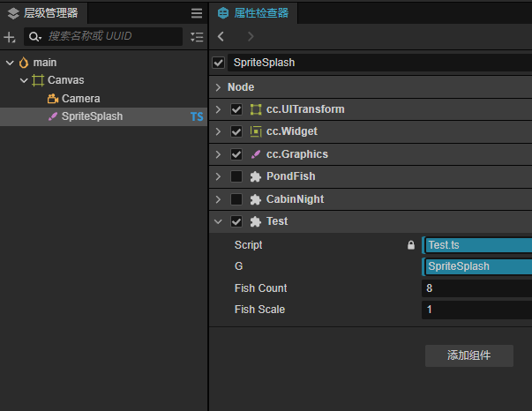The image size is (532, 411).
Task: Click the SpriteSplash brush icon in hierarchy
Action: (x=53, y=116)
